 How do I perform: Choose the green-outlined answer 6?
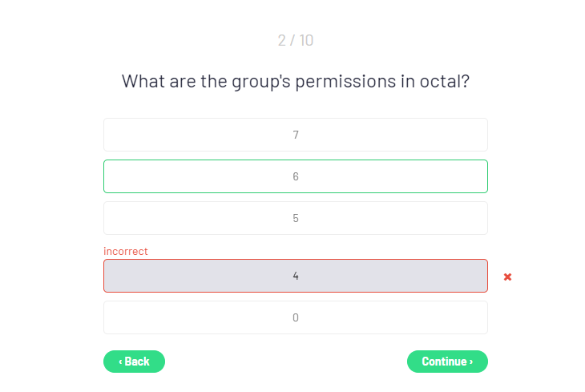[x=296, y=176]
